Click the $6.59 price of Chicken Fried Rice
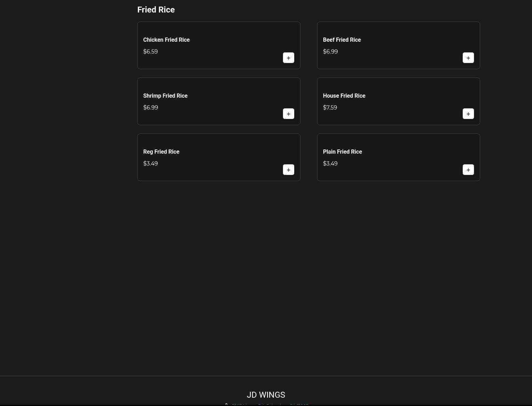532x406 pixels. click(x=151, y=51)
